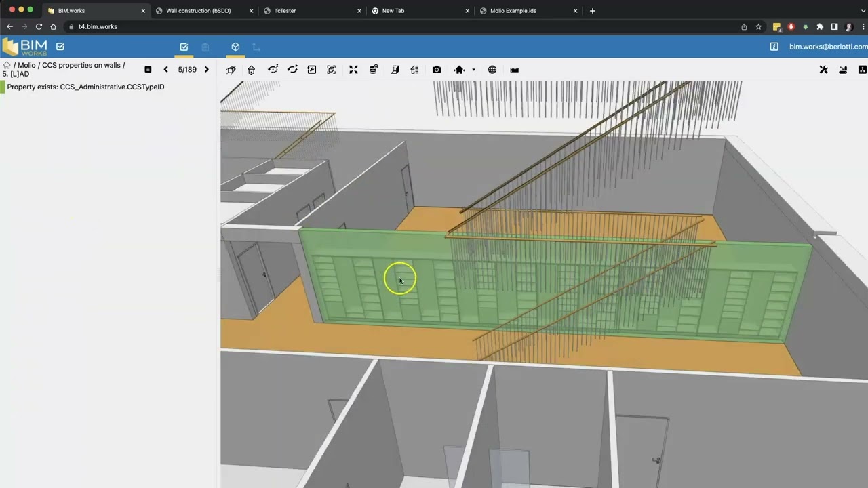Click the home view icon

252,70
